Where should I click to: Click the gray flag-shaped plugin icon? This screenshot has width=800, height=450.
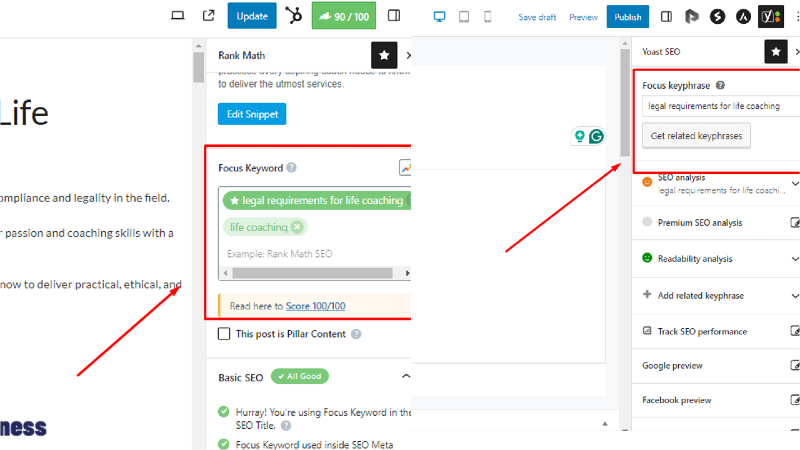point(691,17)
